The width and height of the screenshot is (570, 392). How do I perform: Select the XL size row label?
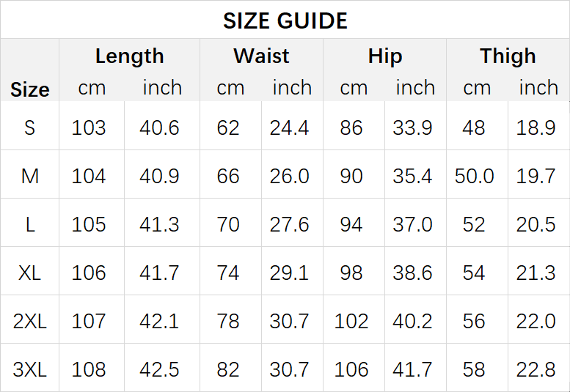[x=30, y=273]
